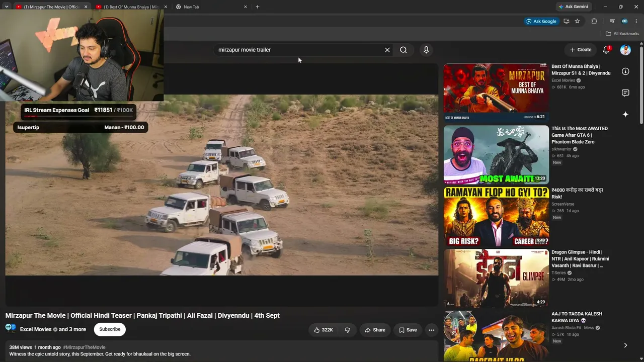Close the New Tab tab
This screenshot has width=644, height=362.
pos(246,7)
